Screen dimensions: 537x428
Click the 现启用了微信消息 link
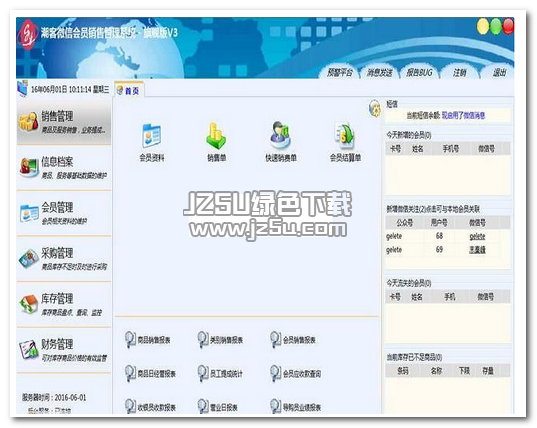tap(463, 115)
